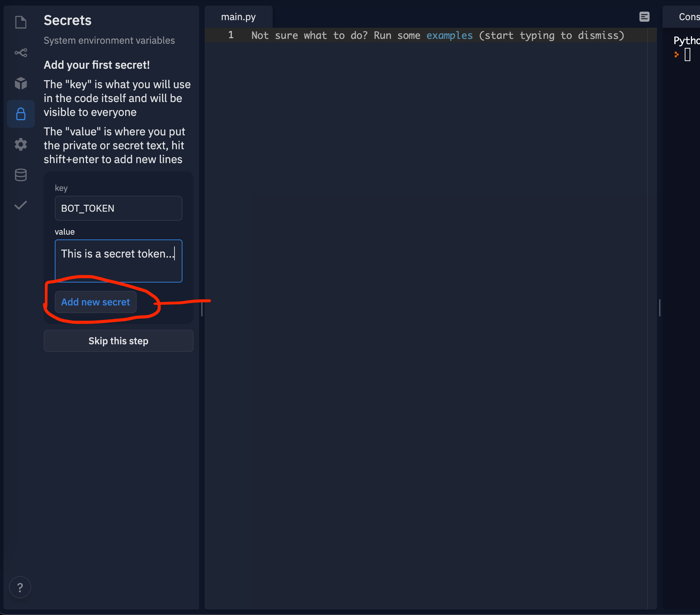Click inside the value textarea field

click(x=118, y=261)
